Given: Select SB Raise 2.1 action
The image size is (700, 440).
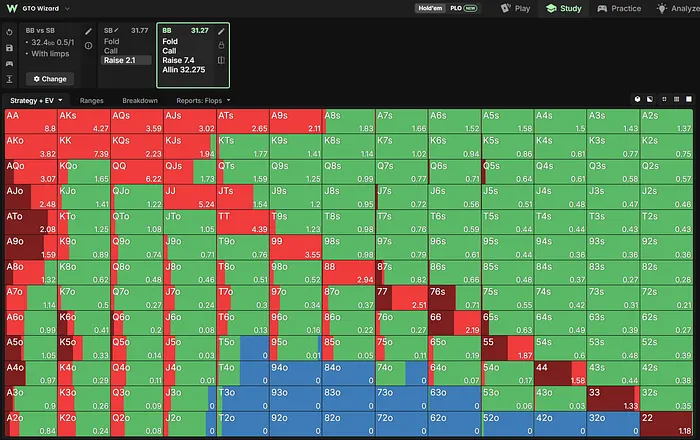Looking at the screenshot, I should tap(126, 60).
